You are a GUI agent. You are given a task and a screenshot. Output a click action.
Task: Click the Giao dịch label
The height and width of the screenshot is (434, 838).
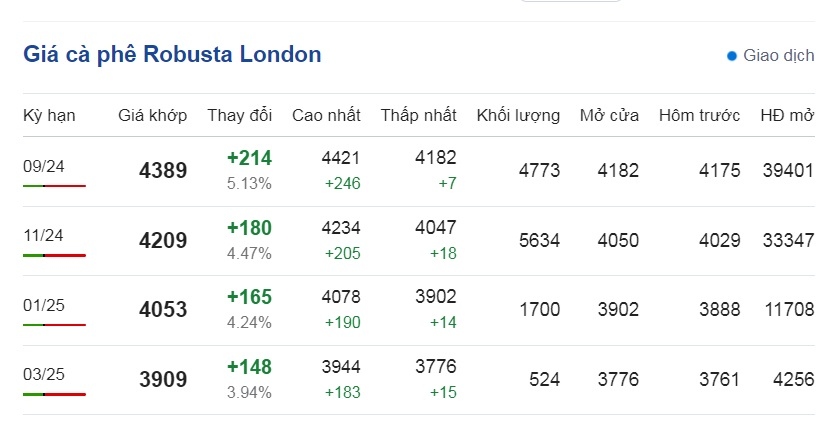point(779,56)
